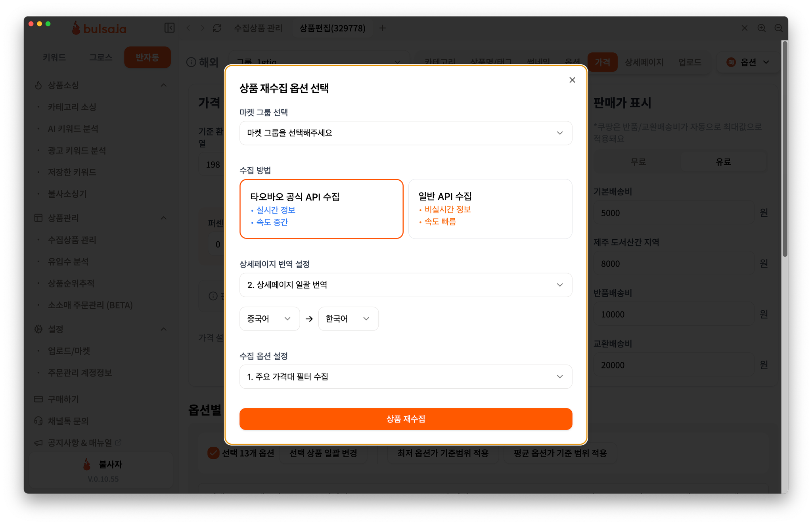Open 카테고리 소싱 in sidebar
Image resolution: width=812 pixels, height=525 pixels.
(72, 107)
